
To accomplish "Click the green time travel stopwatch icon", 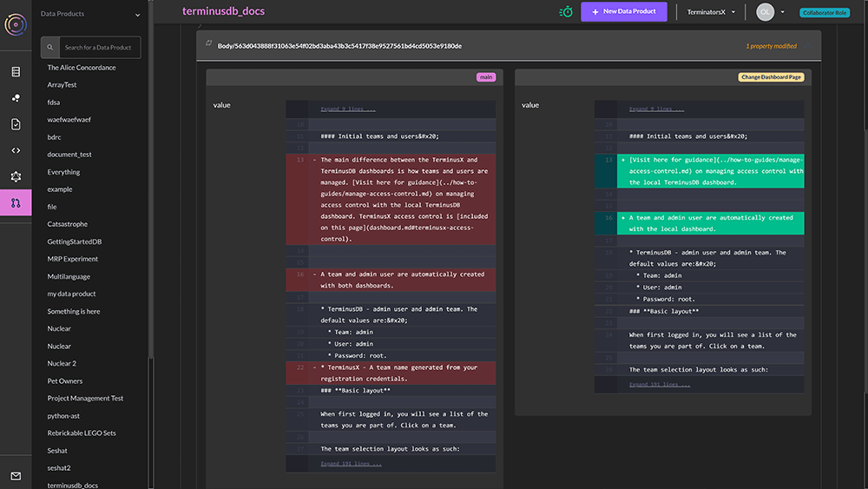I will pos(566,11).
